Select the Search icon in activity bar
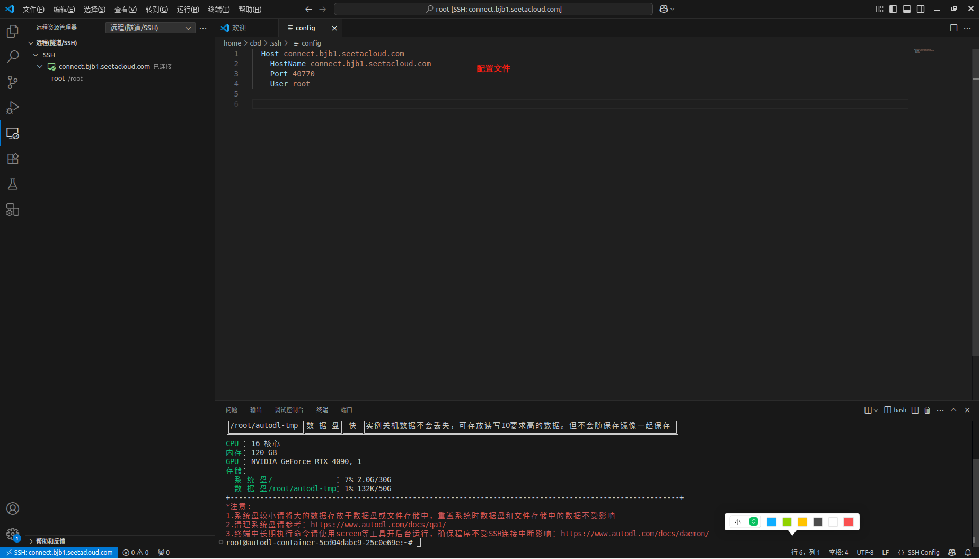The width and height of the screenshot is (980, 559). [x=12, y=56]
